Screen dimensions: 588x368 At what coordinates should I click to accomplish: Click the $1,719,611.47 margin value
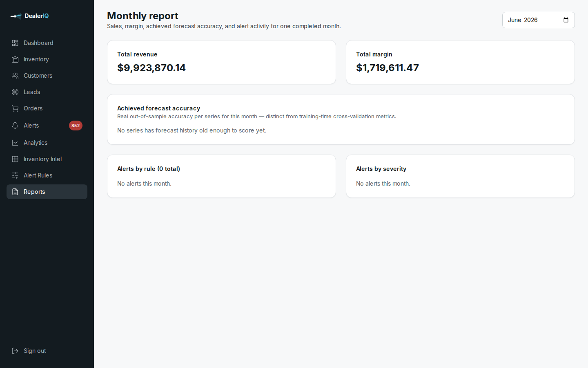pos(388,68)
